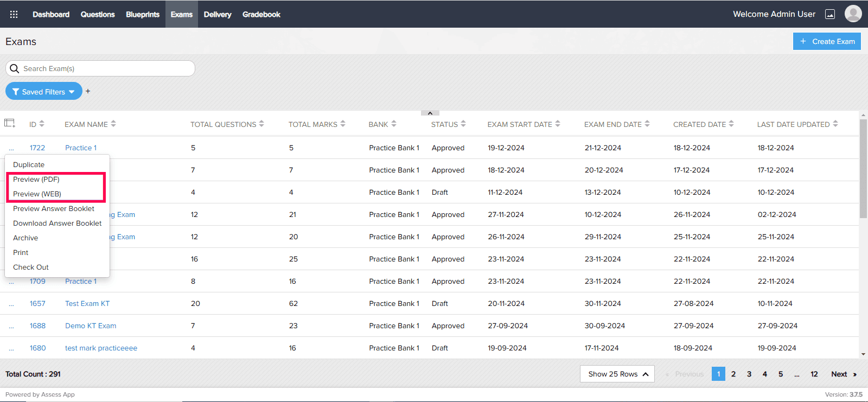Image resolution: width=868 pixels, height=402 pixels.
Task: Click the Search Exam(s) input field
Action: [106, 68]
